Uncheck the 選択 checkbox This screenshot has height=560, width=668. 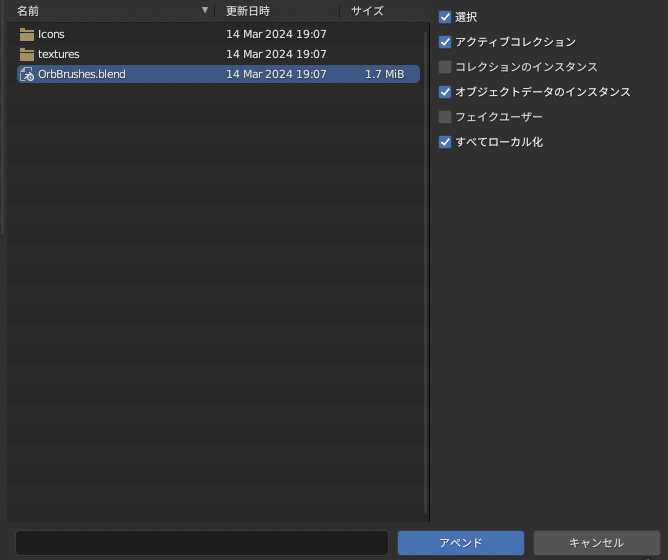(x=445, y=17)
